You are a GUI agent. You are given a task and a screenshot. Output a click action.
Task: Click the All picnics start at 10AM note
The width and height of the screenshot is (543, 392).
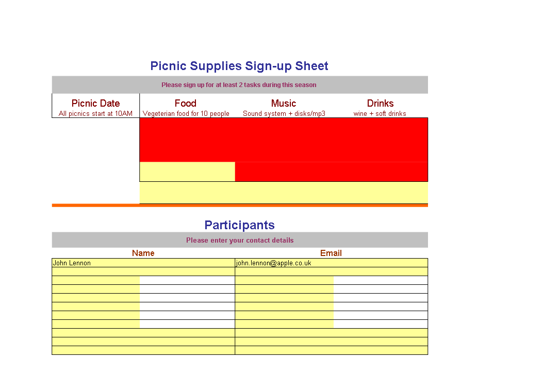click(95, 113)
